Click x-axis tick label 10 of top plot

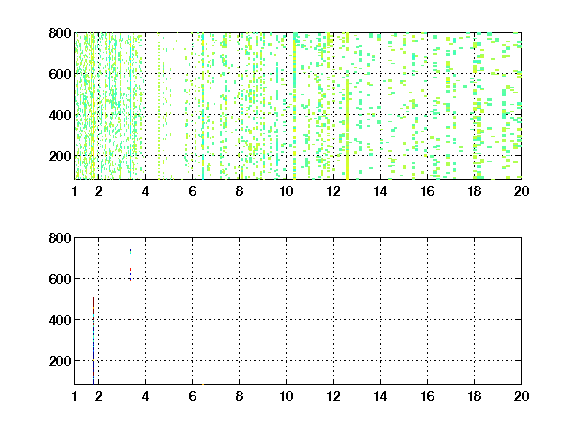[x=286, y=191]
